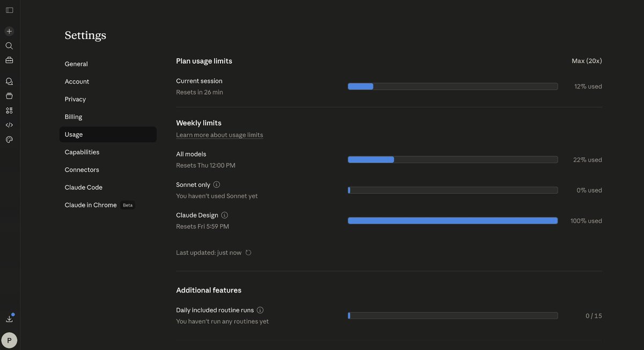Screen dimensions: 644x350
Task: Click the All models weekly usage bar
Action: click(x=453, y=160)
